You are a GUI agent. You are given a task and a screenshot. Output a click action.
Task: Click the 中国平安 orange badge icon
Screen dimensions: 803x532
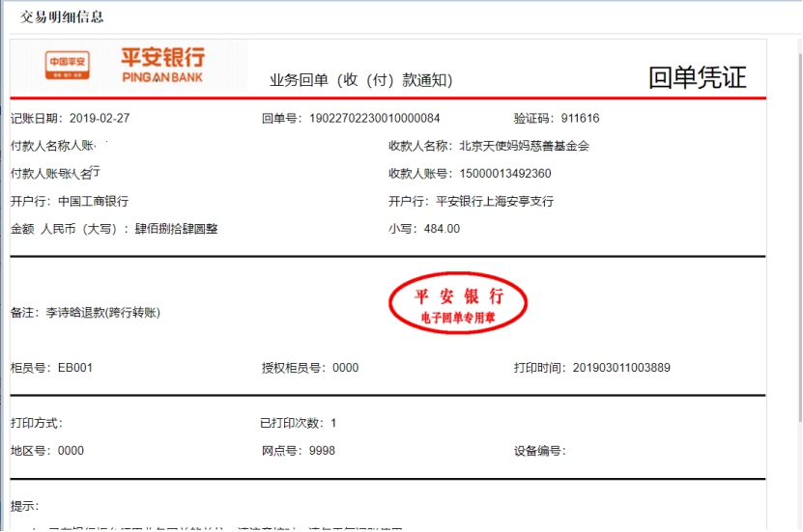(x=67, y=65)
